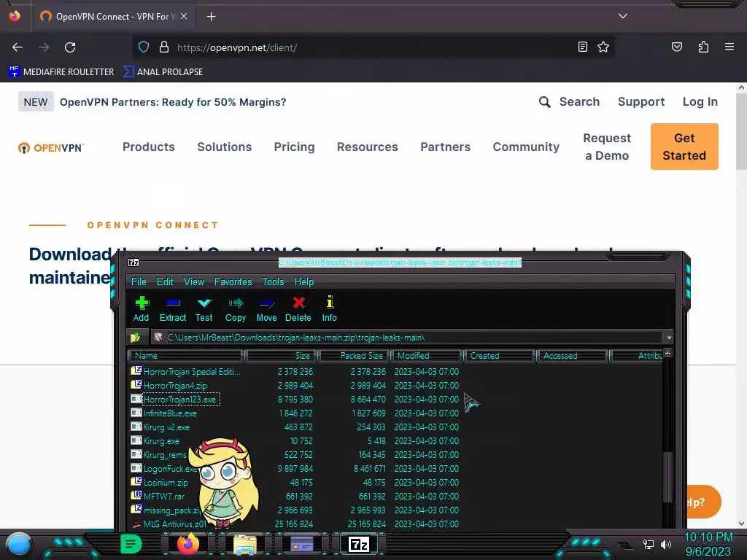Click the Support link
This screenshot has height=560, width=747.
(640, 102)
